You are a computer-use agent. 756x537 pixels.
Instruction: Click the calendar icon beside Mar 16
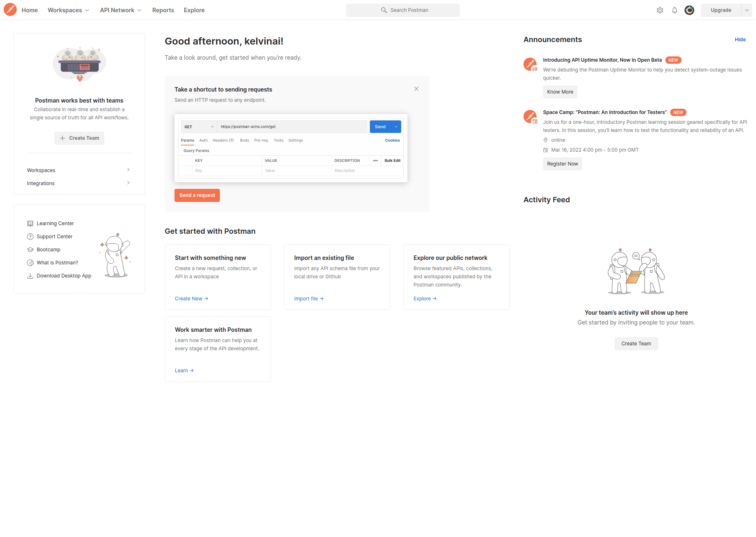click(546, 150)
